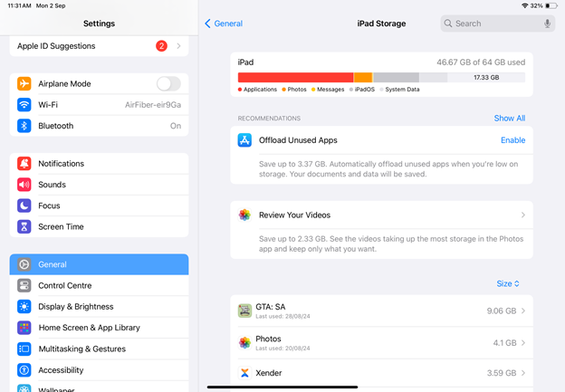The image size is (565, 392).
Task: Tap the GTA: SA app icon
Action: click(x=244, y=311)
